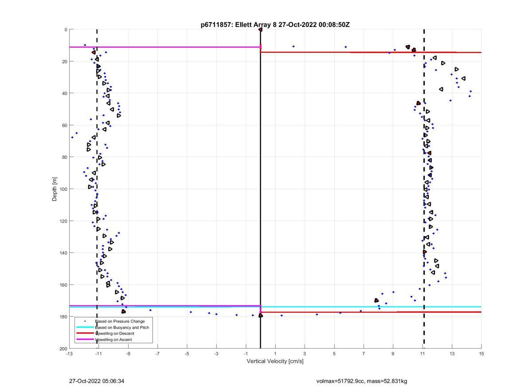
Task: Click x-axis tick label '11'
Action: click(x=422, y=354)
